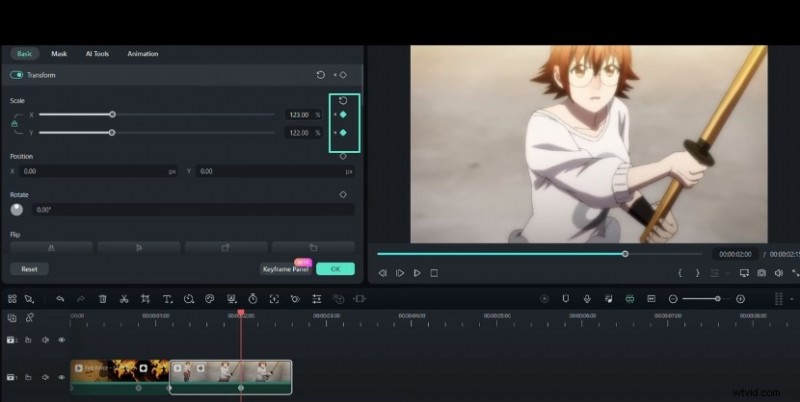Screen dimensions: 800x402
Task: Step back one frame in preview
Action: point(383,273)
